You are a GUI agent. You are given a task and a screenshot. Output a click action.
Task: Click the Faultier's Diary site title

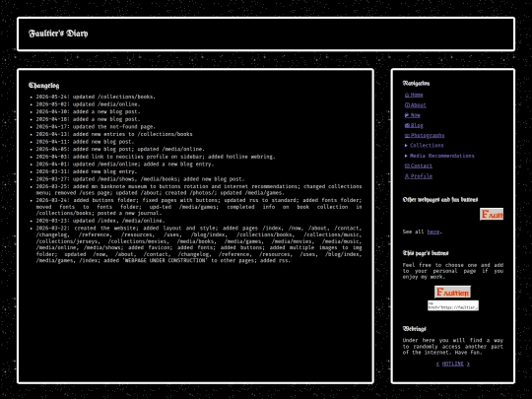coord(58,33)
